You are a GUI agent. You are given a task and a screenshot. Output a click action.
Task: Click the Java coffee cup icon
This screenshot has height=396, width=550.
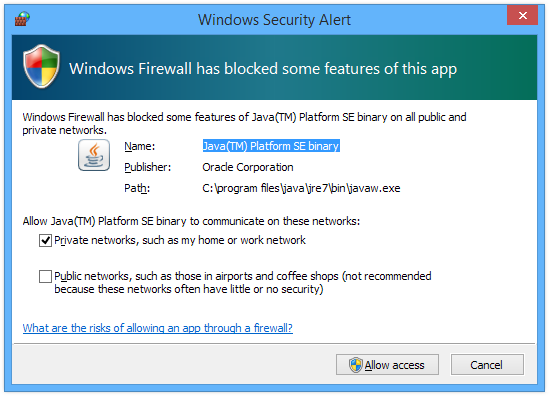94,155
